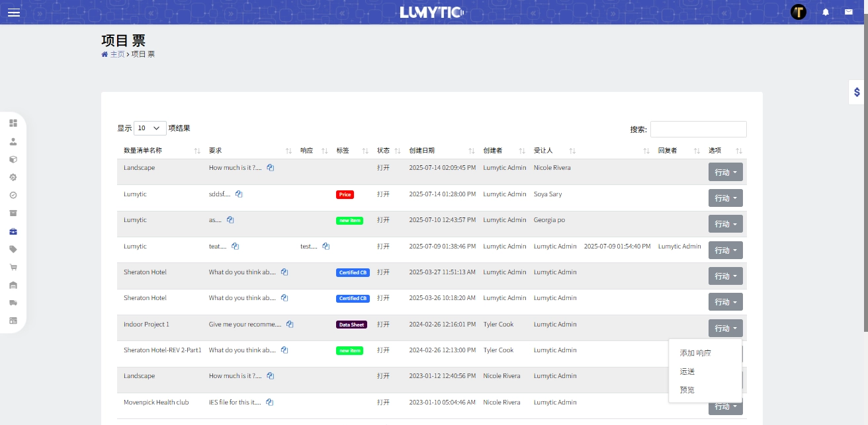Viewport: 868px width, 425px height.
Task: Sort by 数量清单名称 column
Action: [x=197, y=151]
